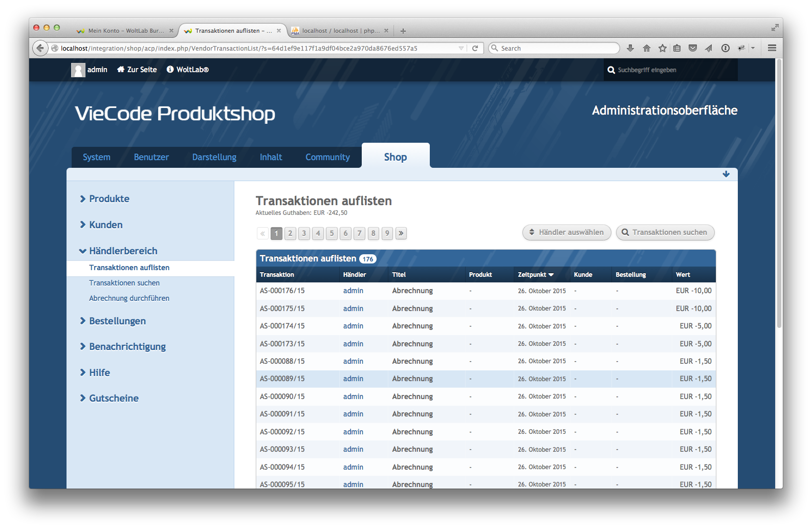The image size is (812, 529).
Task: Click the admin user avatar
Action: click(78, 70)
